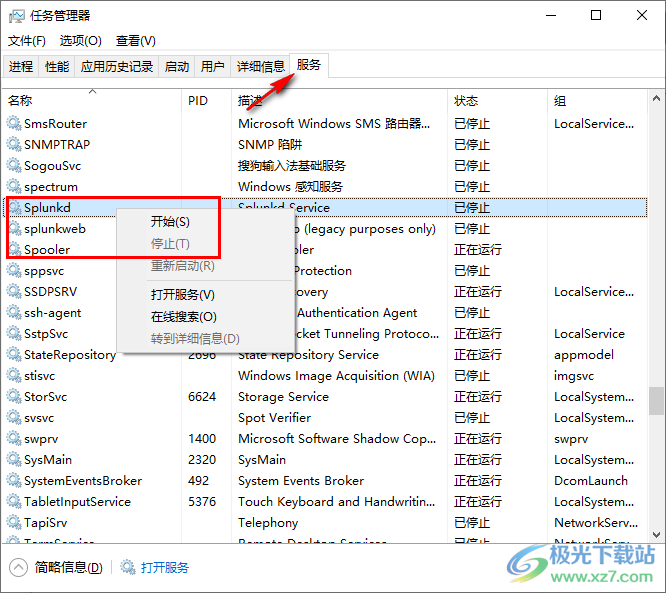Select the Spot Verifier description
This screenshot has width=666, height=593.
coord(274,418)
